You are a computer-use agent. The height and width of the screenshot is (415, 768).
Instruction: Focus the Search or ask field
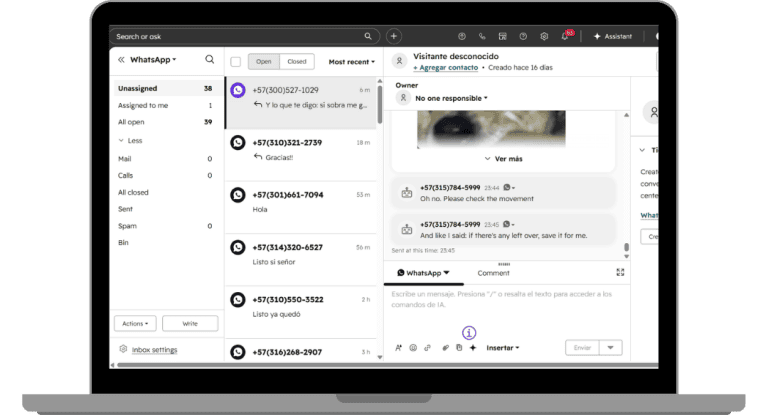[x=245, y=36]
